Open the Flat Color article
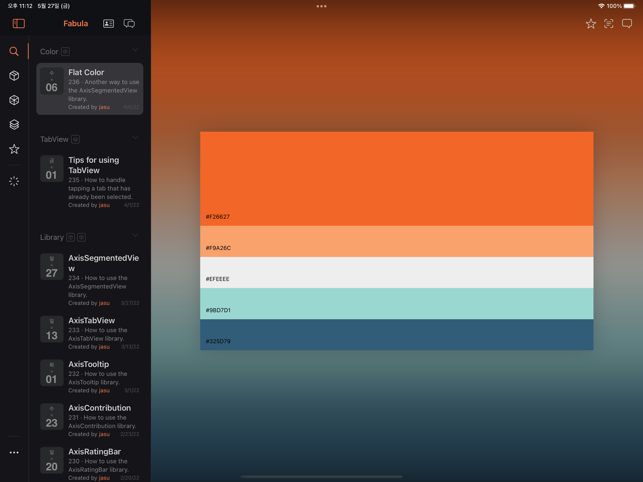Viewport: 643px width, 482px height. pyautogui.click(x=90, y=89)
